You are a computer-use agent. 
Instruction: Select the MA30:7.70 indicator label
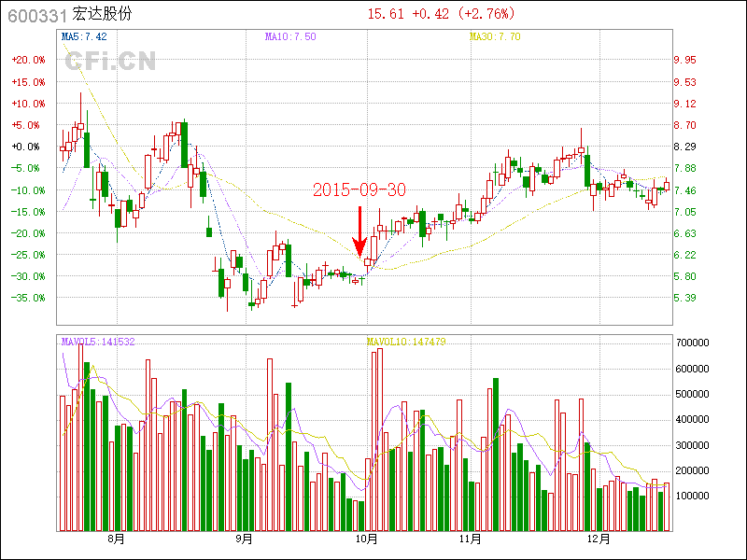tap(495, 36)
